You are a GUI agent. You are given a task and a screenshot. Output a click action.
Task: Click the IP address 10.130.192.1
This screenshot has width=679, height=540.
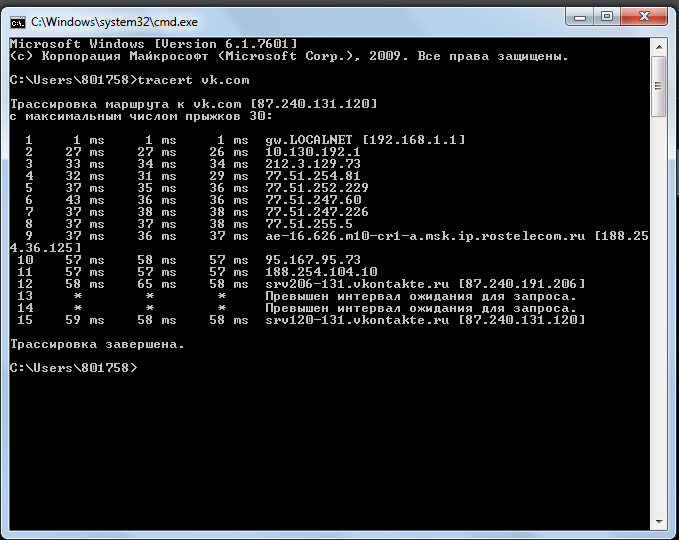tap(313, 152)
